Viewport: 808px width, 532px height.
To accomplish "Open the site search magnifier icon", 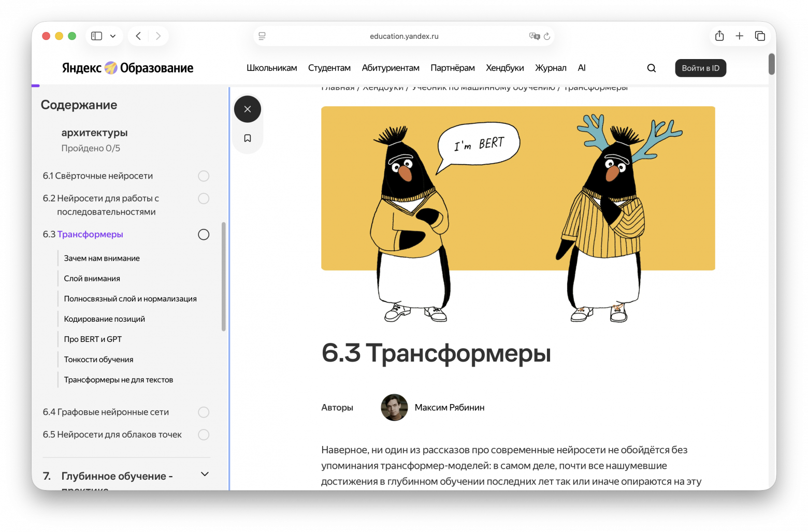I will click(x=651, y=68).
